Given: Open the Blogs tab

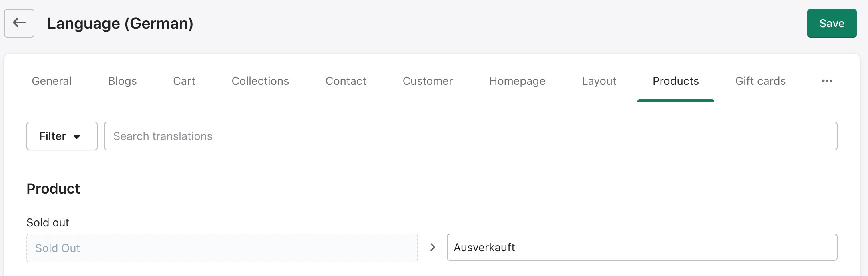Looking at the screenshot, I should [x=122, y=81].
